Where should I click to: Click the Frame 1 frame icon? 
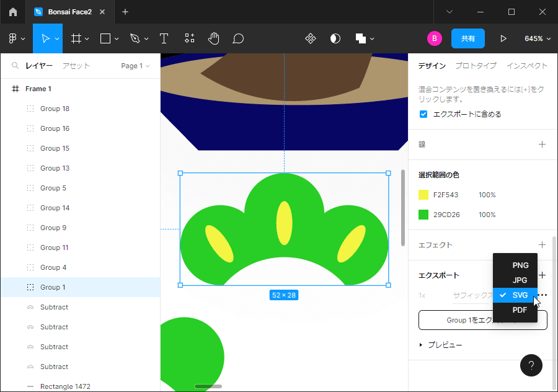point(15,89)
